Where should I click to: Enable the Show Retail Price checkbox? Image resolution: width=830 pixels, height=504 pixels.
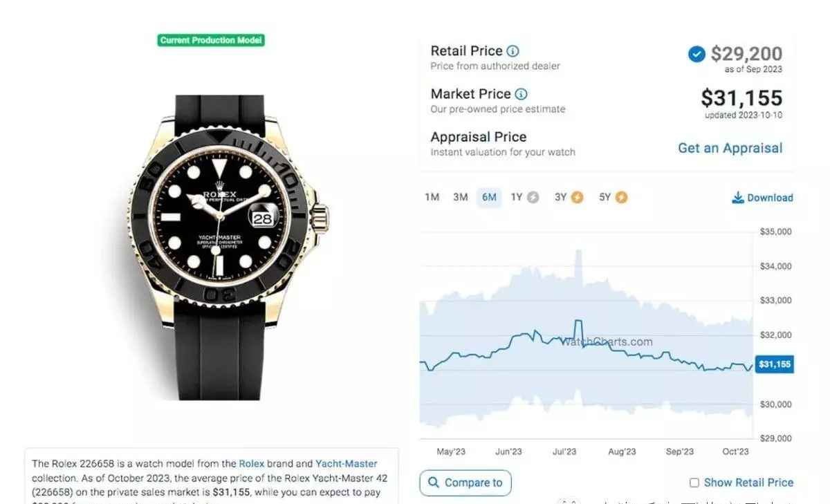coord(694,483)
